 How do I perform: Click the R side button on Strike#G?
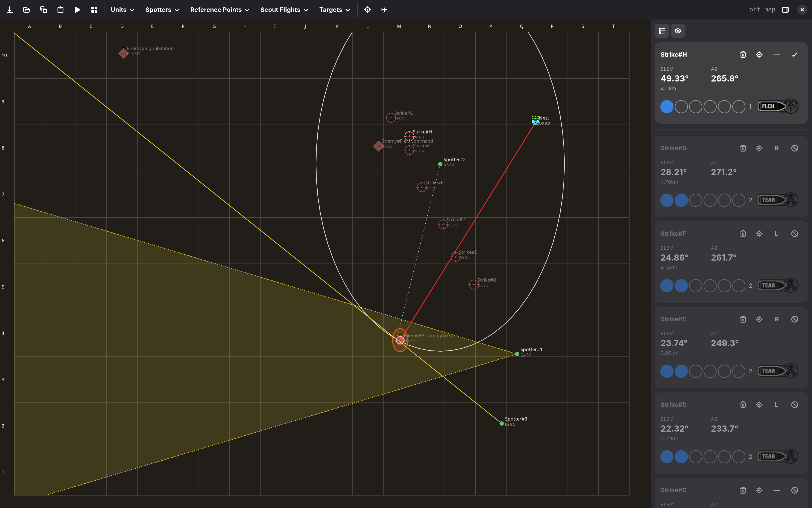click(x=776, y=148)
